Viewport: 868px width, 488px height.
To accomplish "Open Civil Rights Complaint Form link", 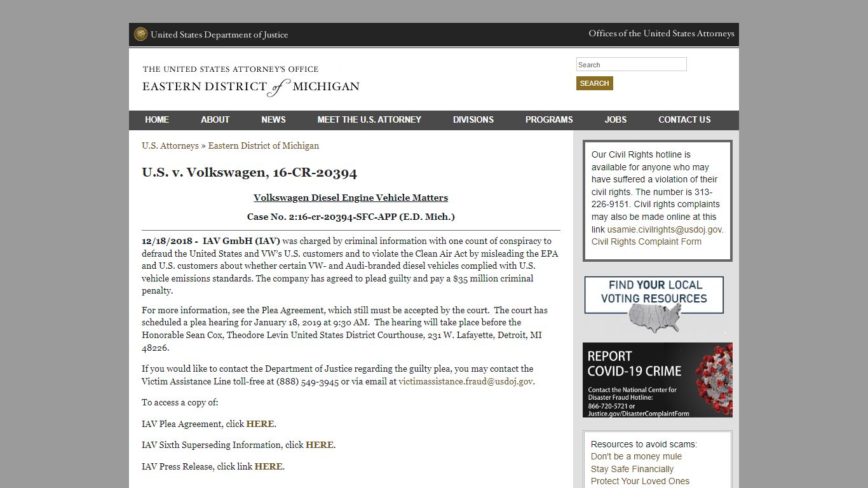I will (646, 241).
